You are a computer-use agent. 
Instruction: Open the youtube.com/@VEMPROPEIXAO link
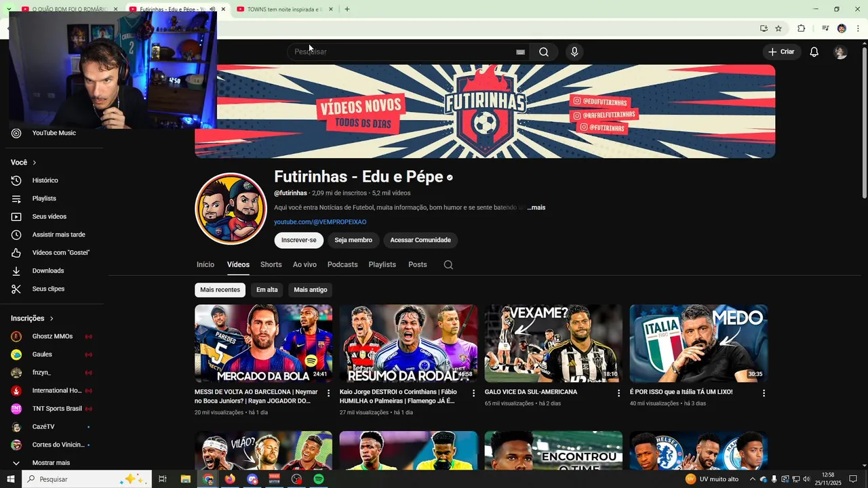point(320,222)
